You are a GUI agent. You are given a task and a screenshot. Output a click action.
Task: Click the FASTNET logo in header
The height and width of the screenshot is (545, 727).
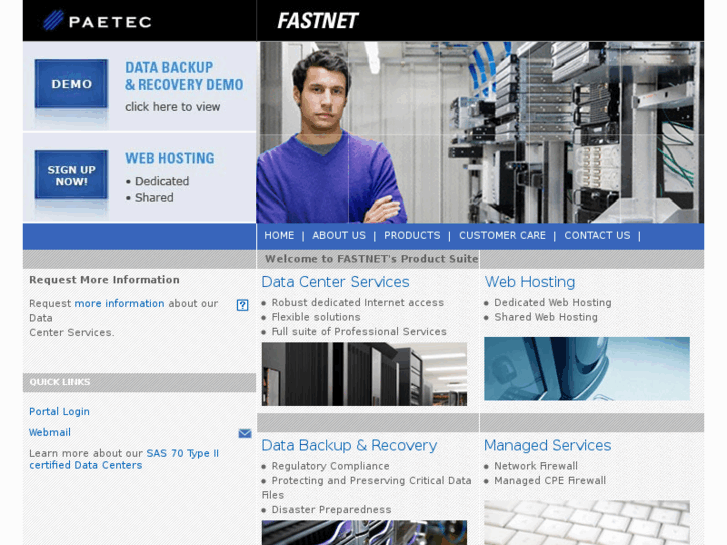pos(318,21)
